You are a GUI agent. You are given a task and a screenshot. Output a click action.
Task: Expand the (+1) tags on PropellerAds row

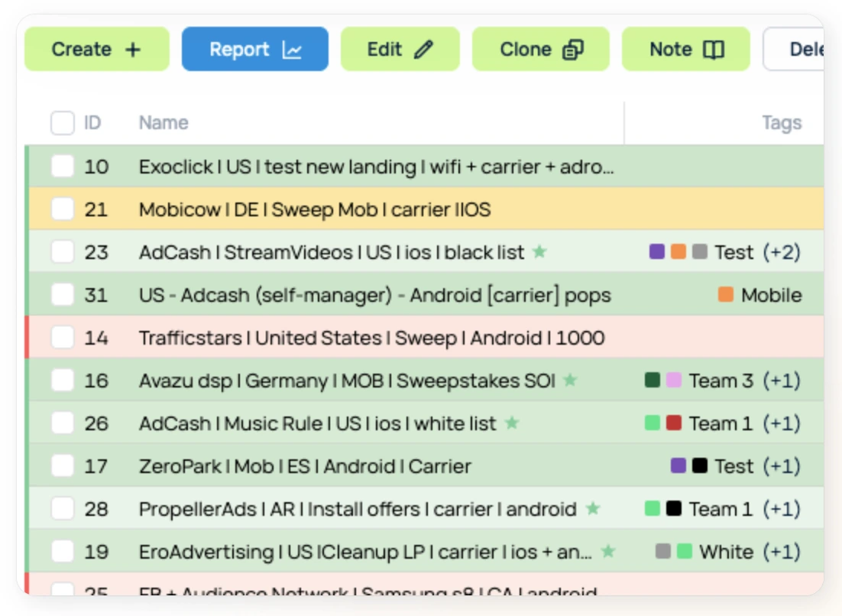(782, 508)
